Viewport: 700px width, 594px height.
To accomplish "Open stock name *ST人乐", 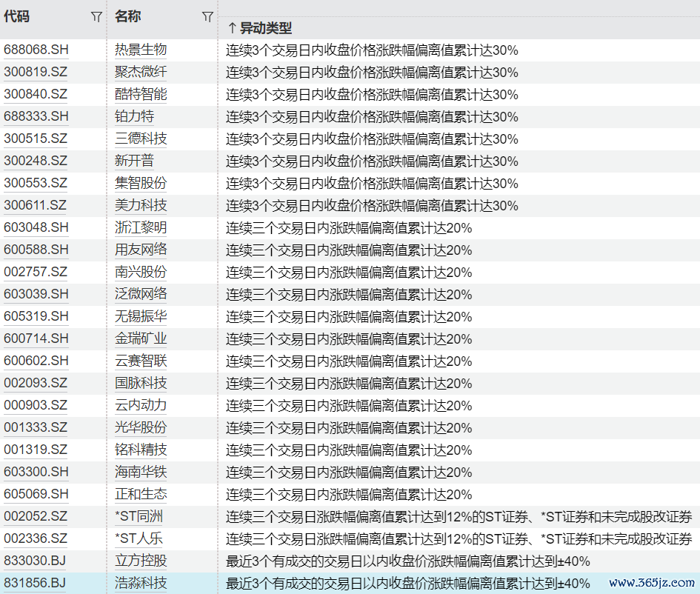I will point(139,538).
